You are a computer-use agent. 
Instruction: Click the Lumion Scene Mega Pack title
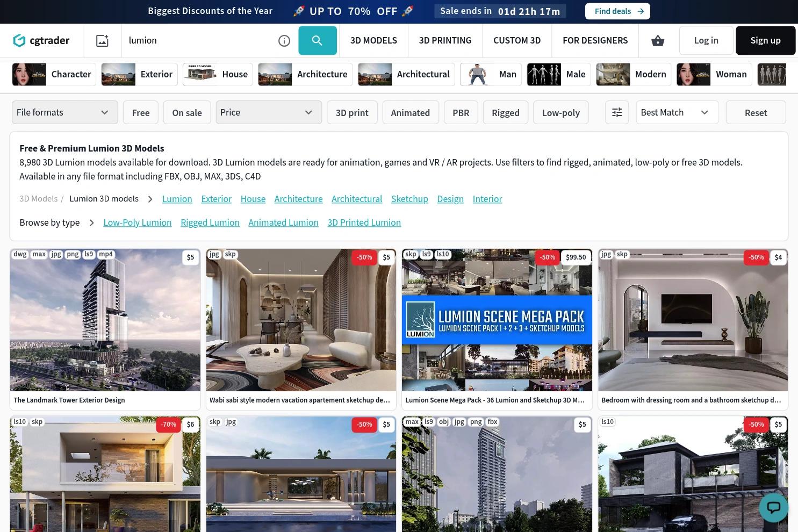[x=495, y=400]
